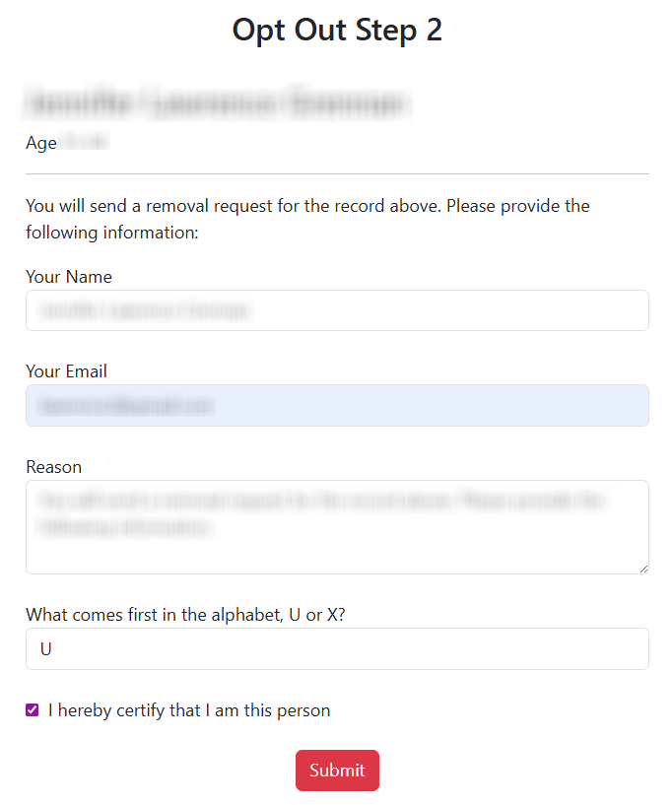Click the blurred text in Your Name field
This screenshot has width=672, height=805.
pos(145,311)
